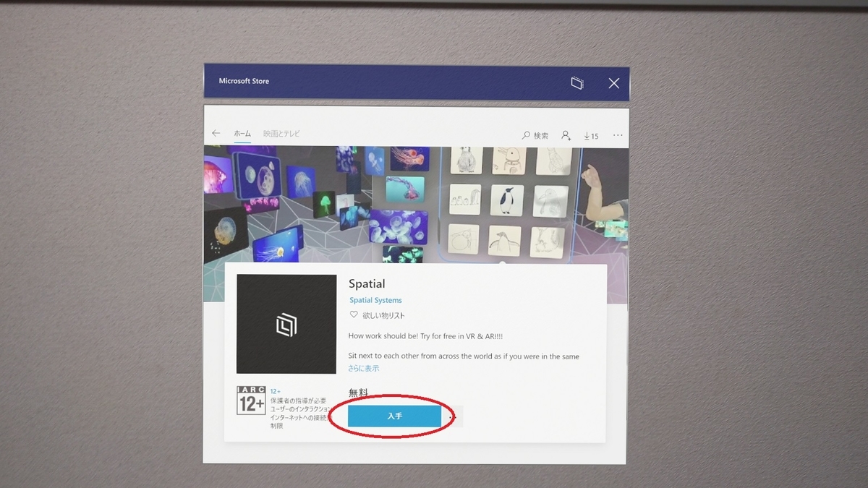The height and width of the screenshot is (488, 868).
Task: Select 'How work should be!' description line
Action: point(425,336)
